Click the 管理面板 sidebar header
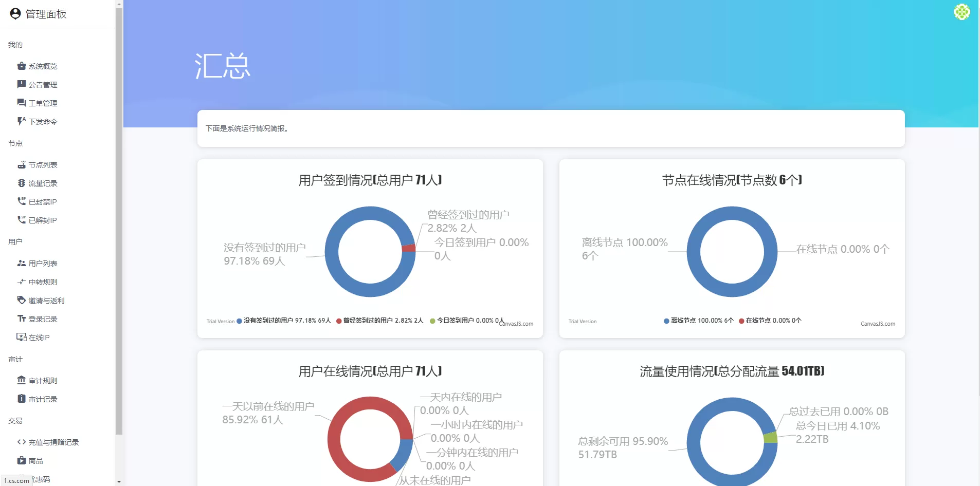 click(x=46, y=14)
